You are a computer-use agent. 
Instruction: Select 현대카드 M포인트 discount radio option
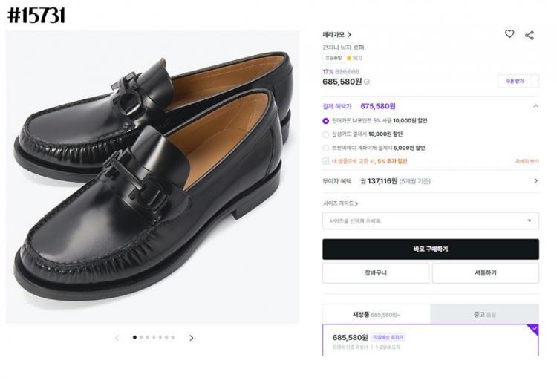tap(326, 120)
